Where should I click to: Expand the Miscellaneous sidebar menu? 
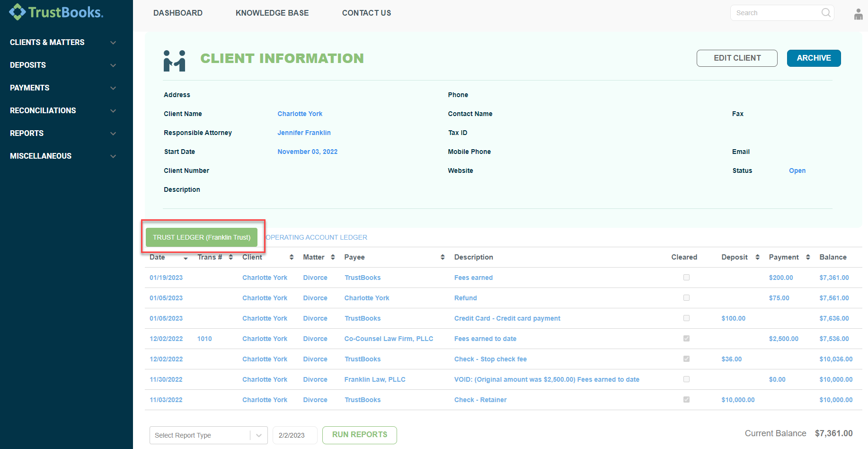(63, 156)
